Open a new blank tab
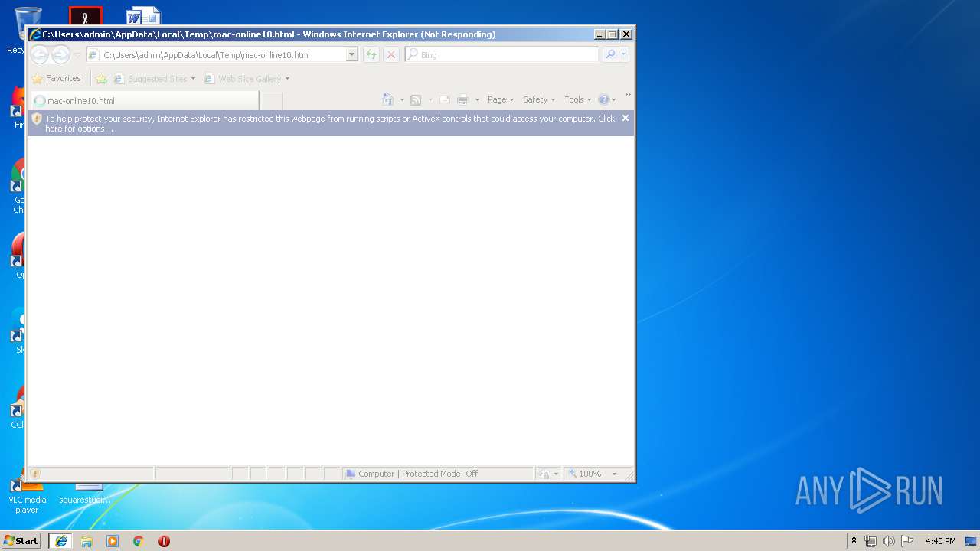This screenshot has width=980, height=551. 271,100
